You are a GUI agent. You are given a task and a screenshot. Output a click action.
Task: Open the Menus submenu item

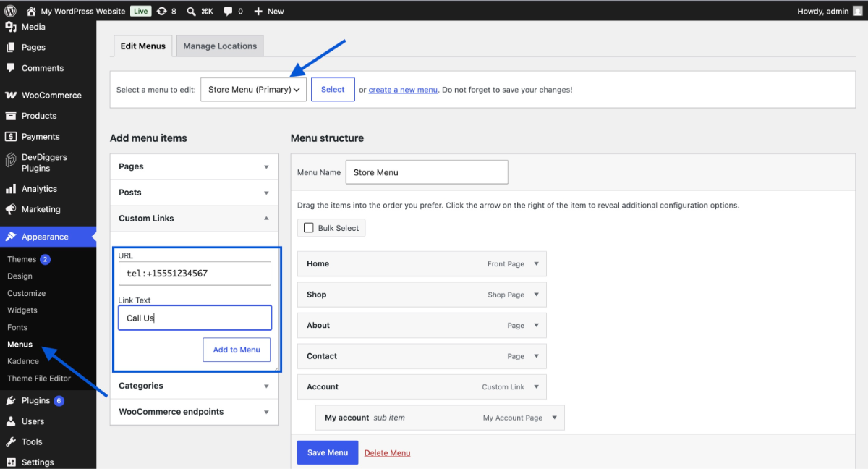point(20,345)
